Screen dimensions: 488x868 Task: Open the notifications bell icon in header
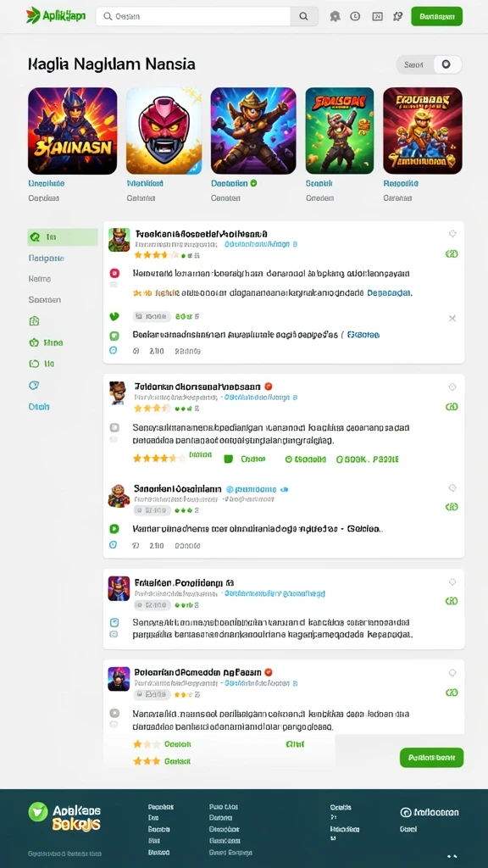pos(335,17)
